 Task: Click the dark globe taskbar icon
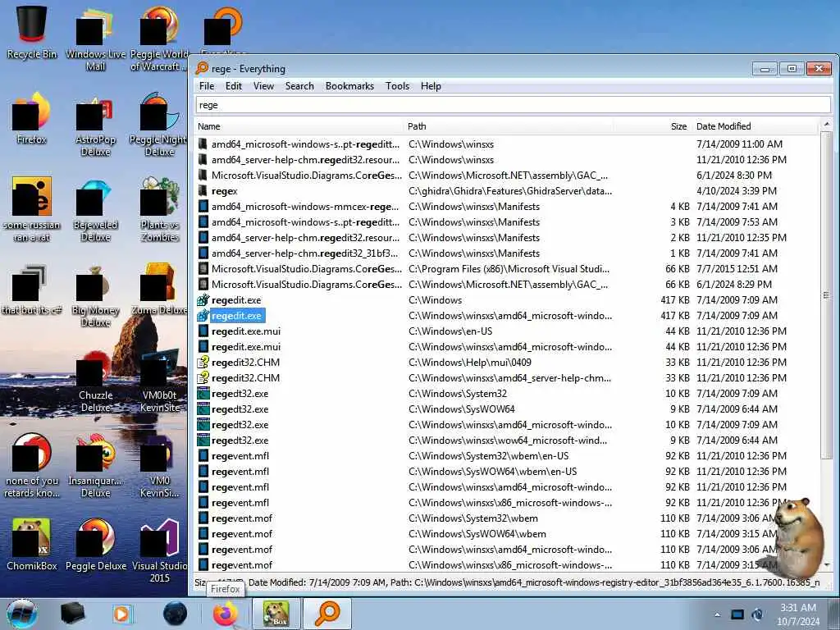pyautogui.click(x=176, y=614)
